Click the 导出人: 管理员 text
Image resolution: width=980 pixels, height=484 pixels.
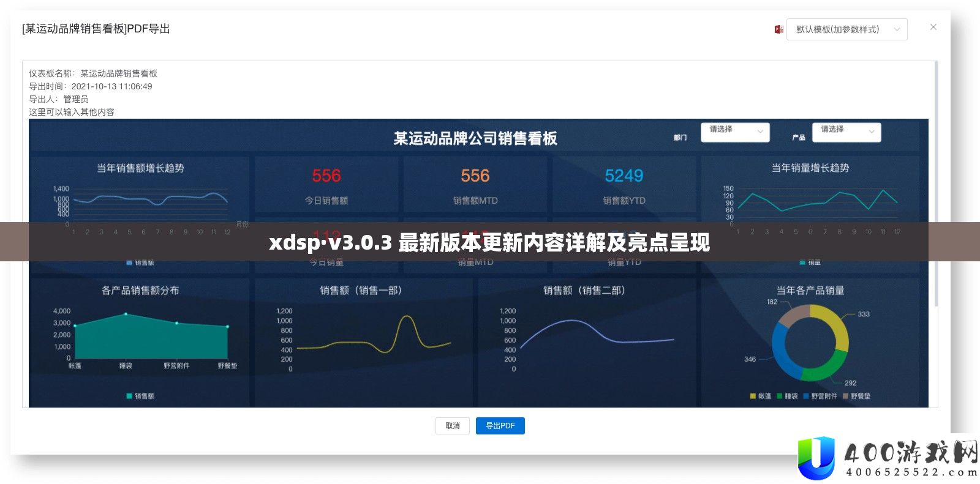(x=59, y=99)
